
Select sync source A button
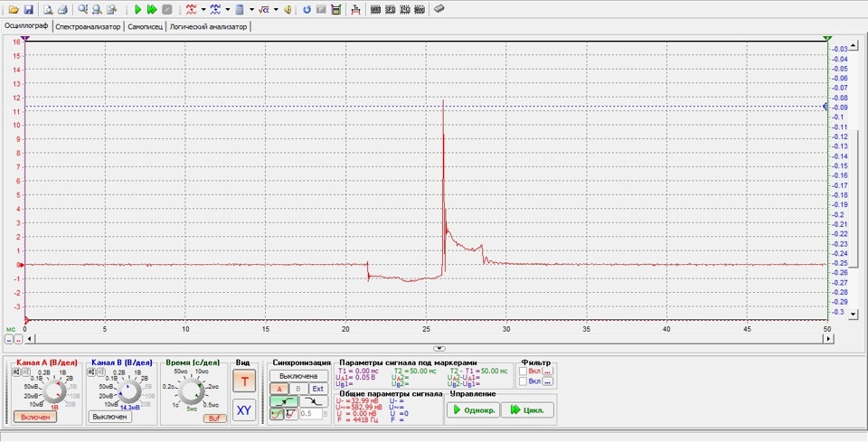pyautogui.click(x=279, y=389)
